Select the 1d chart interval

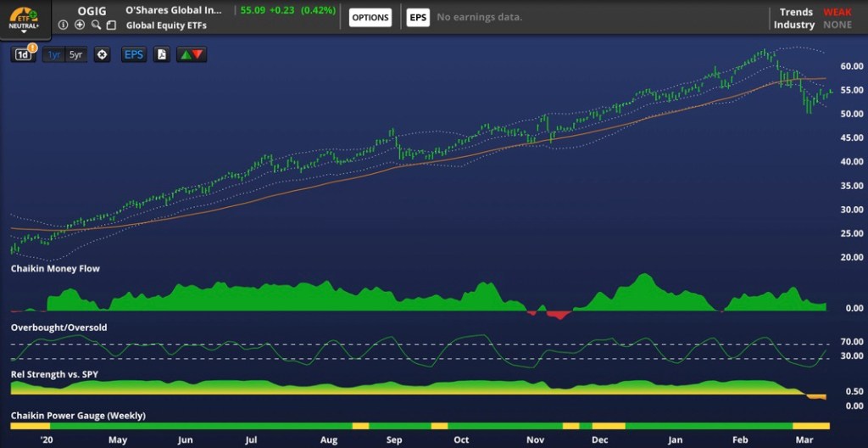(24, 55)
